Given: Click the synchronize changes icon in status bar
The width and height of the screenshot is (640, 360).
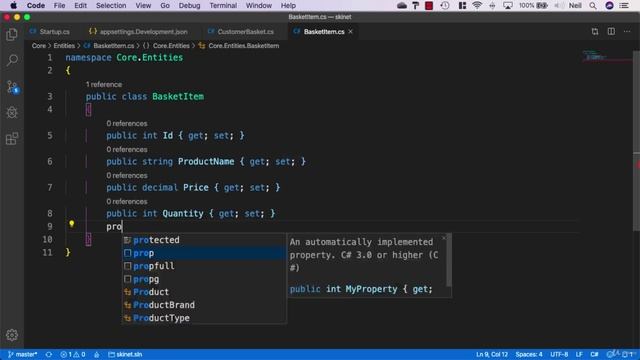Looking at the screenshot, I should point(49,354).
